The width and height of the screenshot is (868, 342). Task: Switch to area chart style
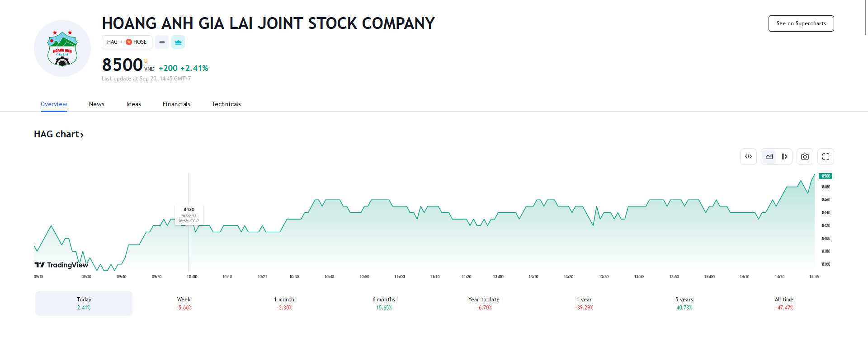point(769,157)
